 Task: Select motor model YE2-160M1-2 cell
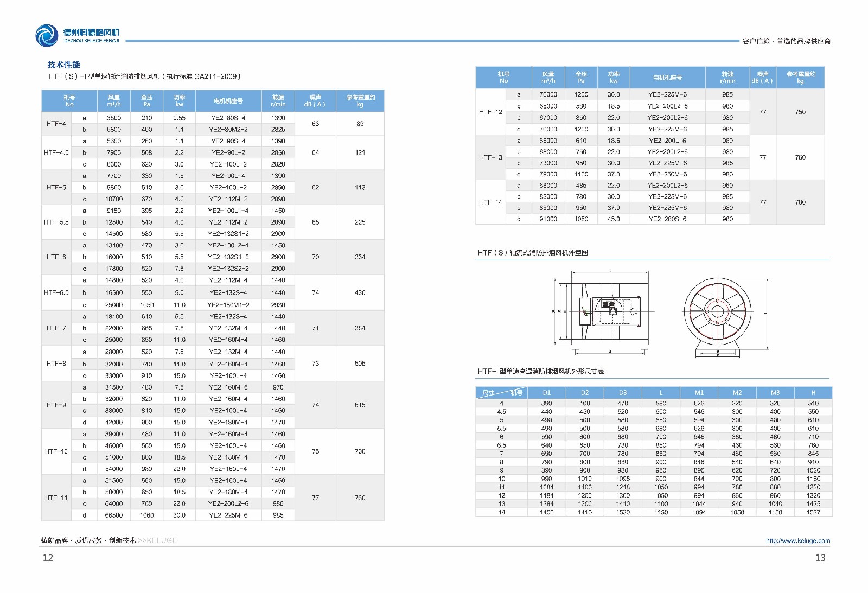228,305
